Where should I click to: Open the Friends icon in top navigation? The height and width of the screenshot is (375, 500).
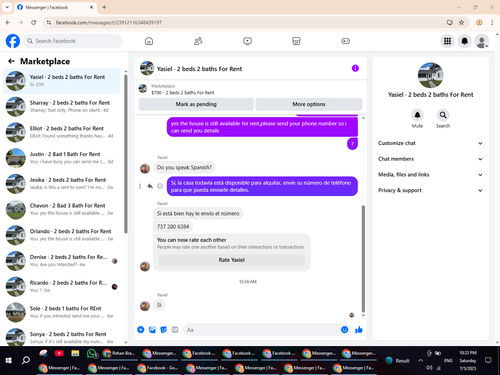tap(198, 41)
